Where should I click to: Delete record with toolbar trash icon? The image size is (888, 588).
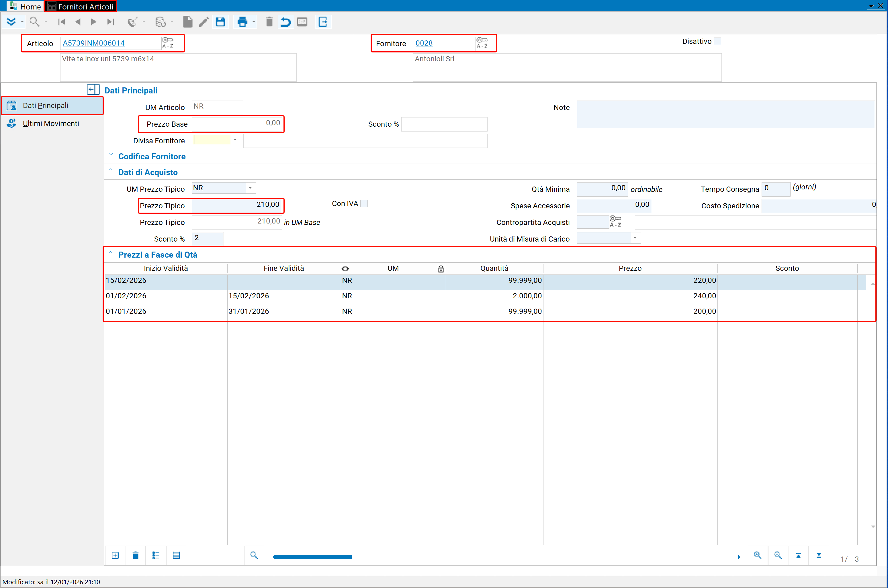[269, 22]
